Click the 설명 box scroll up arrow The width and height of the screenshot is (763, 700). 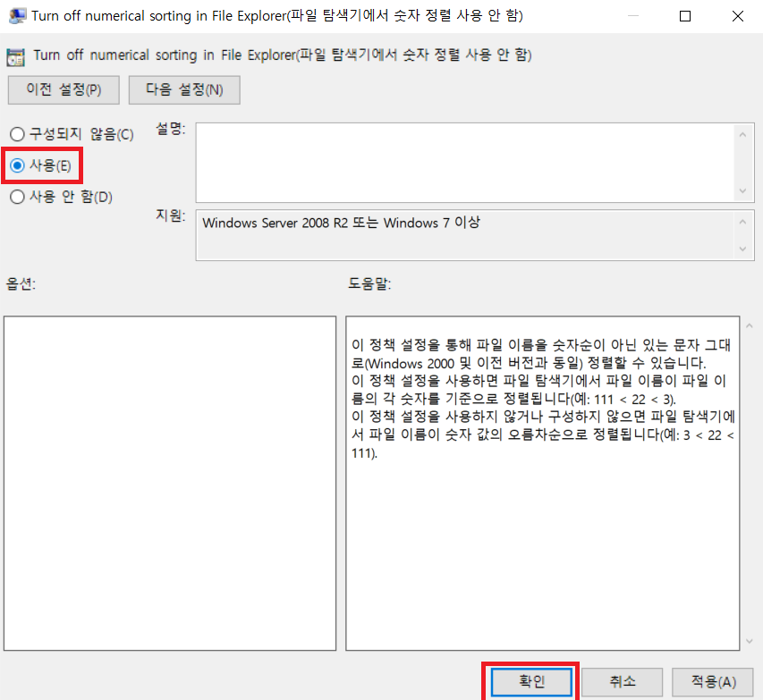[742, 135]
